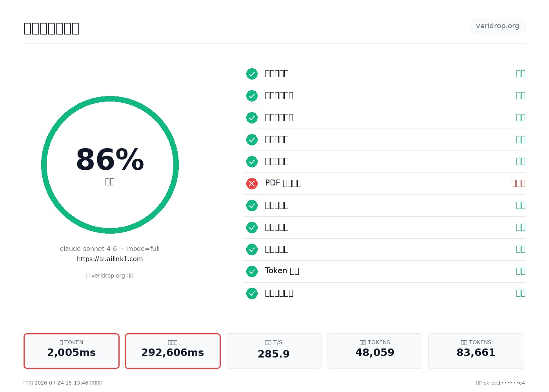Select the 292,606ms latency card

(x=173, y=351)
